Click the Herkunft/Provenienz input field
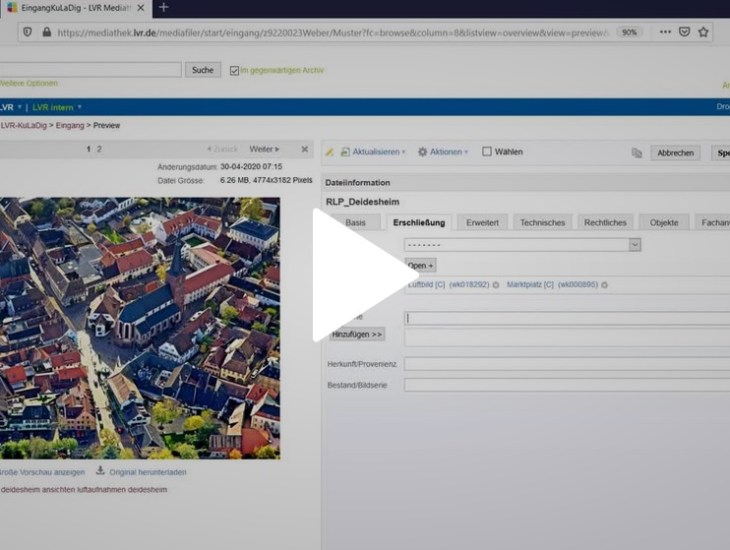The width and height of the screenshot is (730, 550). pos(566,364)
